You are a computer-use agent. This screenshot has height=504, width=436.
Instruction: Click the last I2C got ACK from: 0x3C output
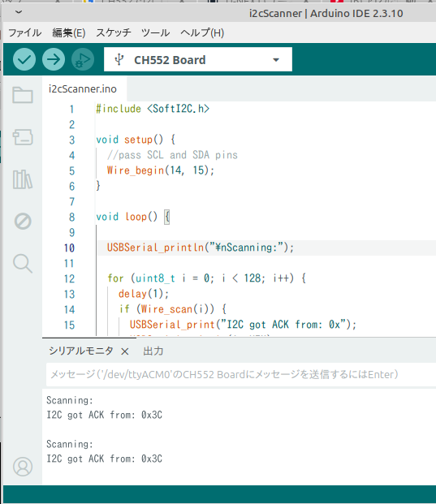click(104, 459)
